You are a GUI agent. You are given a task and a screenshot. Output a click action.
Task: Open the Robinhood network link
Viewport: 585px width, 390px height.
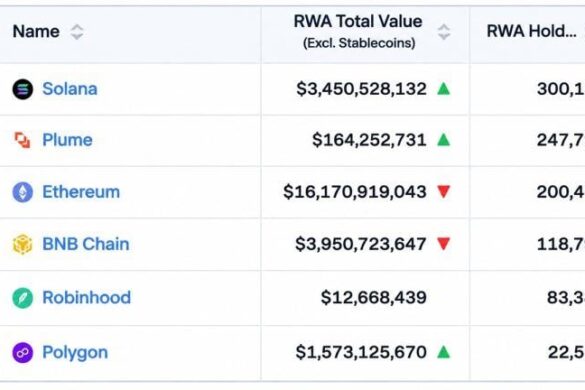click(87, 297)
